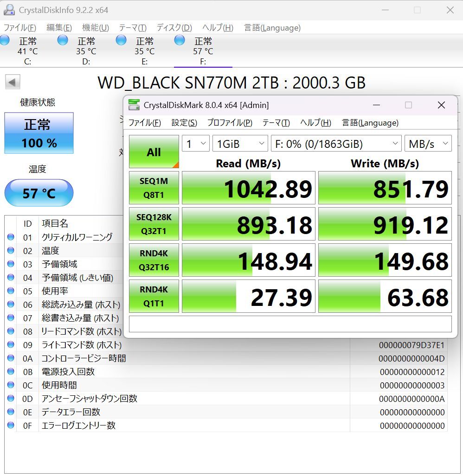Open the 1GiB test size dropdown
463x476 pixels.
click(240, 144)
